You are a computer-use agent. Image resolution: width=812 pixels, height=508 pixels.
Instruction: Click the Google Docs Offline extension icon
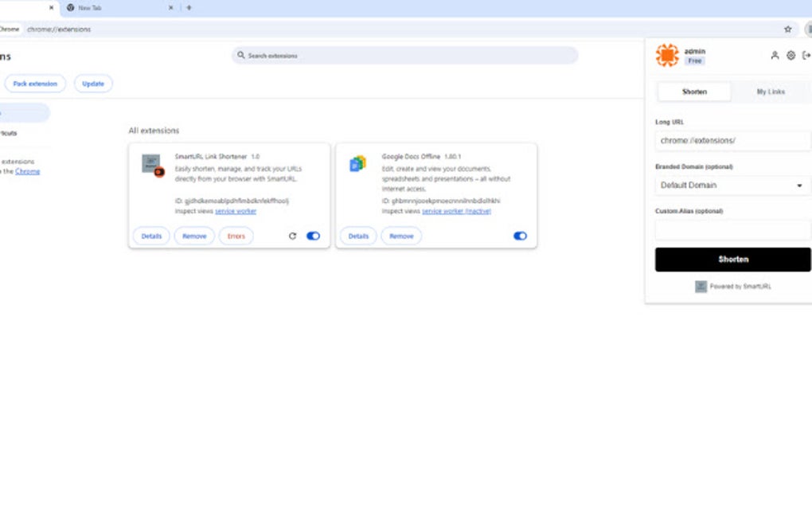[x=358, y=164]
